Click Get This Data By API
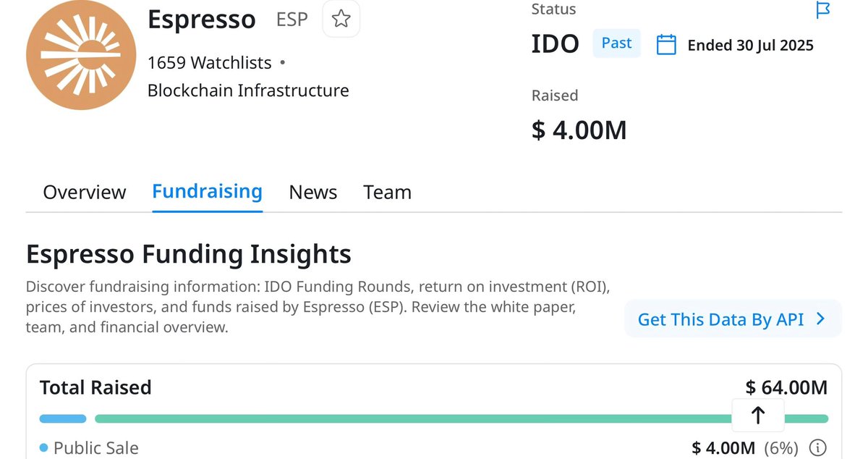Screen dimensions: 868x459 point(733,319)
